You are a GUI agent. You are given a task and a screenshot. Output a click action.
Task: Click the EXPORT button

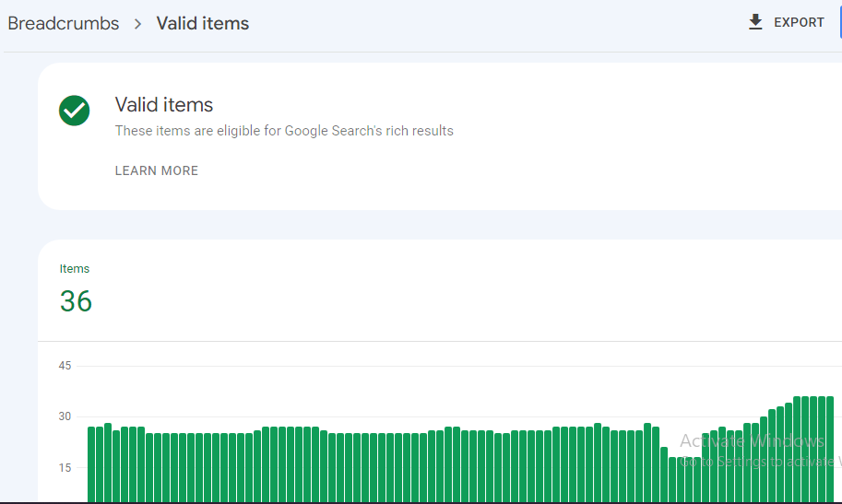(x=786, y=22)
